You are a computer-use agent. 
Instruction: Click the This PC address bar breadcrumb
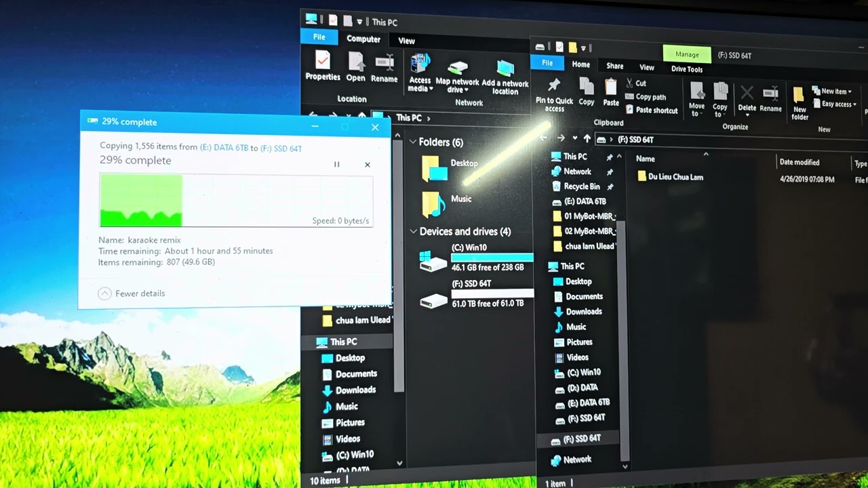pyautogui.click(x=408, y=118)
